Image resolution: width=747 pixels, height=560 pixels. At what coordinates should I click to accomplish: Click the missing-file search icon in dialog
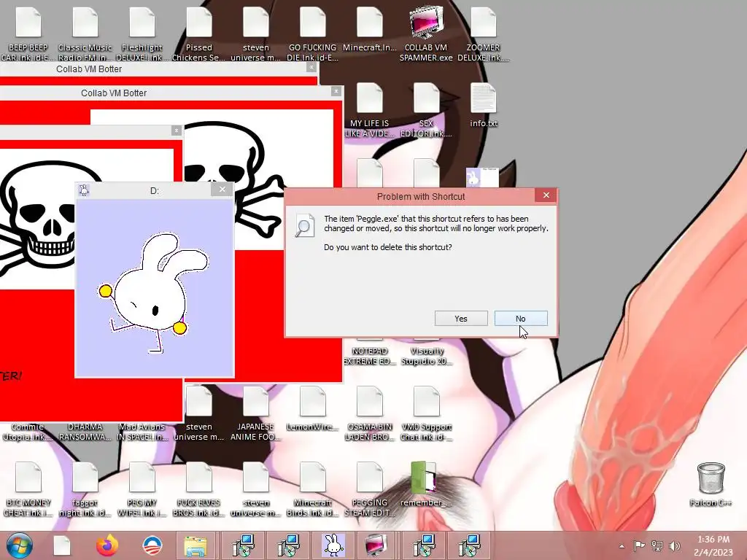(304, 225)
